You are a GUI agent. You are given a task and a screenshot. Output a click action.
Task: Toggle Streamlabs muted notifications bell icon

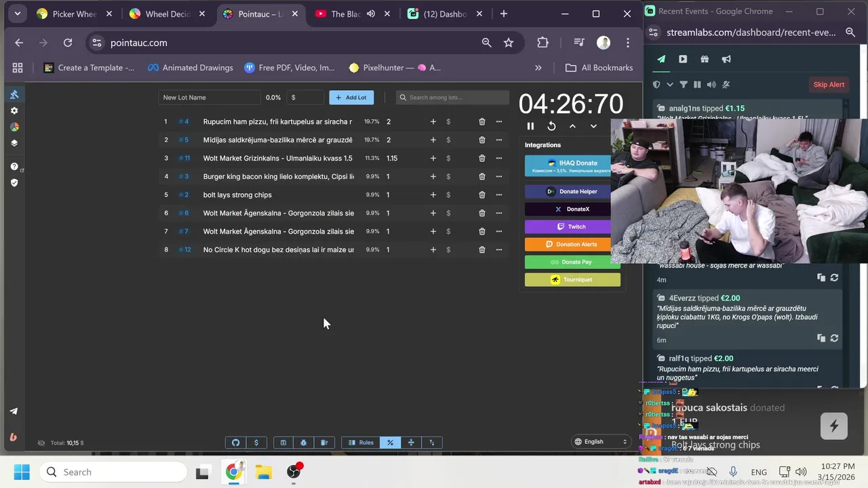pyautogui.click(x=726, y=85)
